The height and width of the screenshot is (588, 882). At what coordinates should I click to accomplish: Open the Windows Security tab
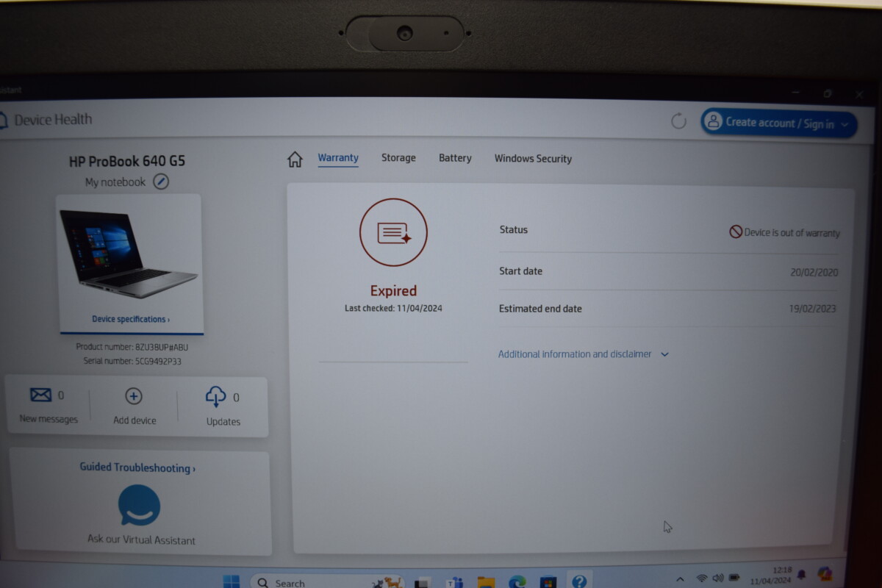pos(533,158)
